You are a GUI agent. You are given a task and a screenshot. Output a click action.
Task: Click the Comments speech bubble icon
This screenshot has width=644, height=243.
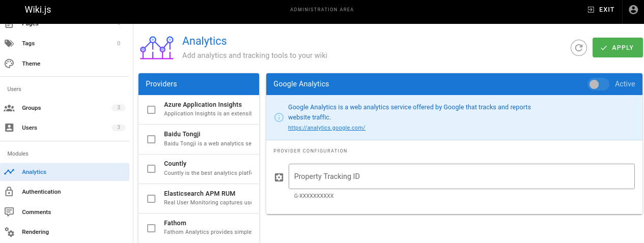(9, 212)
